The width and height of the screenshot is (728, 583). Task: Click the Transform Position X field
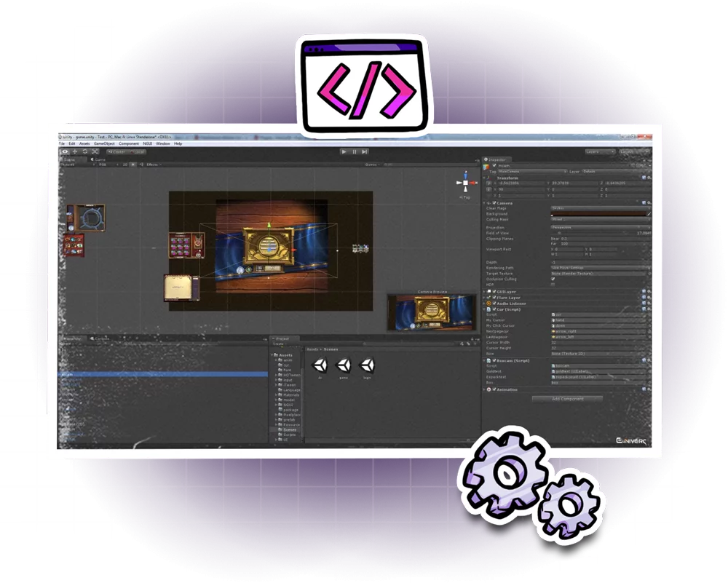520,183
